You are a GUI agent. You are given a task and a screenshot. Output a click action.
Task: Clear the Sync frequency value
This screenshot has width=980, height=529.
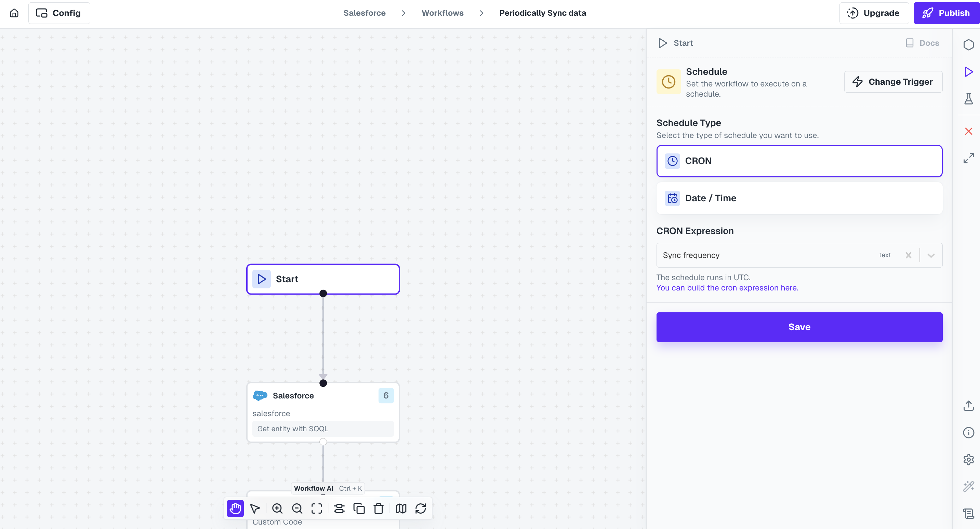click(908, 255)
